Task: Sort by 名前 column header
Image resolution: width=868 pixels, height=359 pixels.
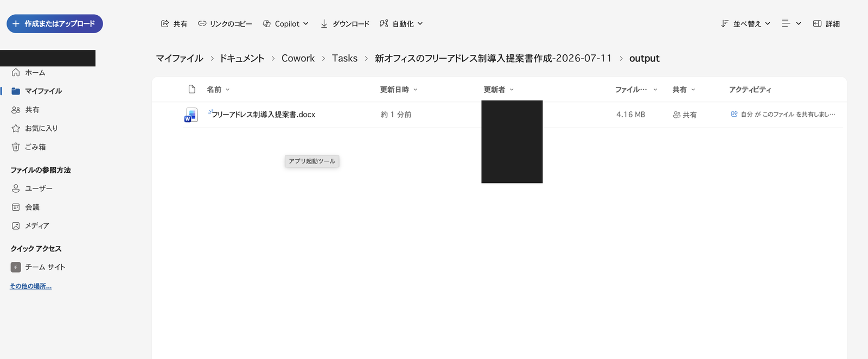Action: click(218, 90)
